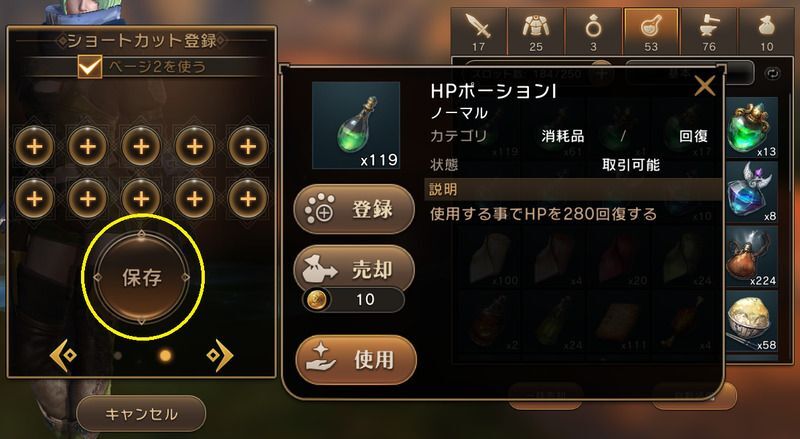Select the brown flask item x224
Viewport: 800px width, 439px height.
pyautogui.click(x=752, y=257)
